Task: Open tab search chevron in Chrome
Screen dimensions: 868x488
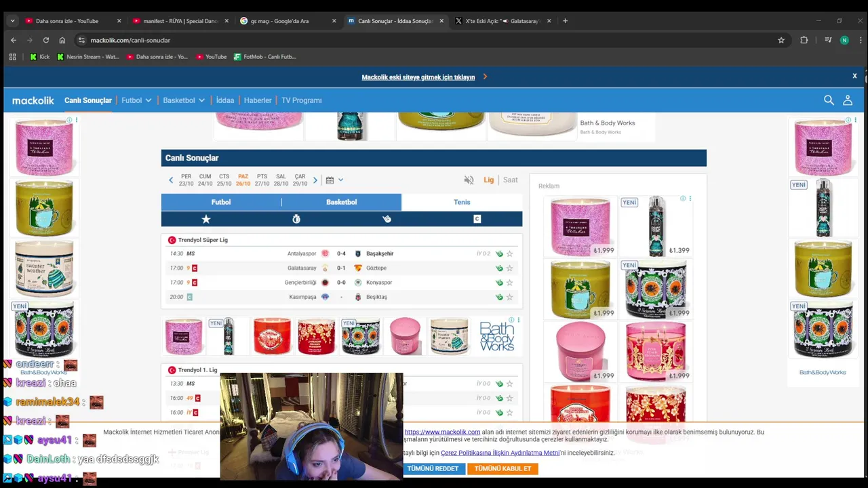Action: click(12, 21)
